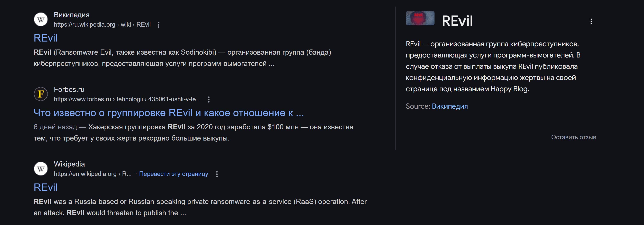The image size is (644, 225).
Task: Click 'Оставить отзыв' feedback link
Action: coord(573,137)
